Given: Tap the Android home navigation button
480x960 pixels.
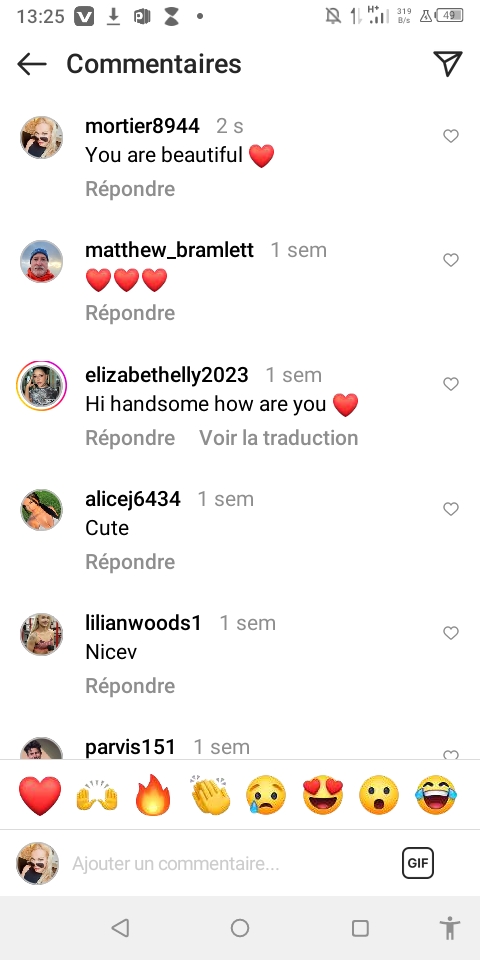Looking at the screenshot, I should [240, 928].
